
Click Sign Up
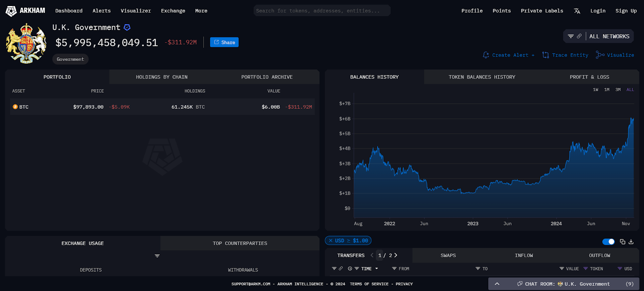coord(626,11)
